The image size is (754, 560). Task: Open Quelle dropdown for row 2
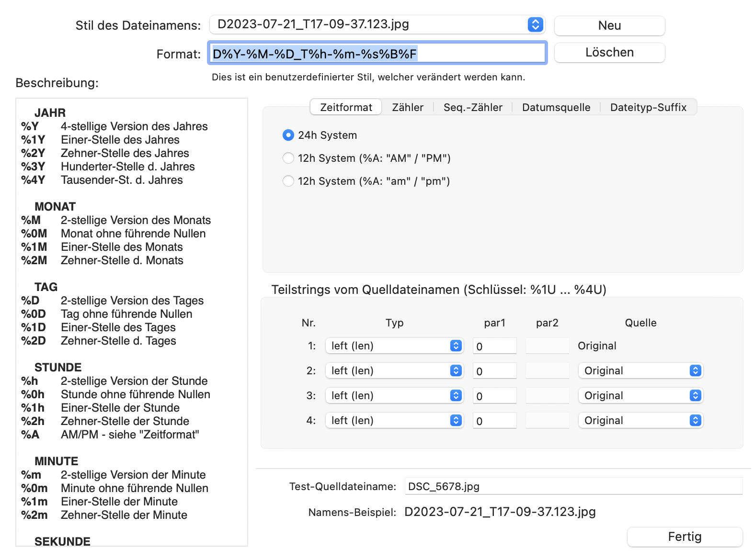[640, 371]
